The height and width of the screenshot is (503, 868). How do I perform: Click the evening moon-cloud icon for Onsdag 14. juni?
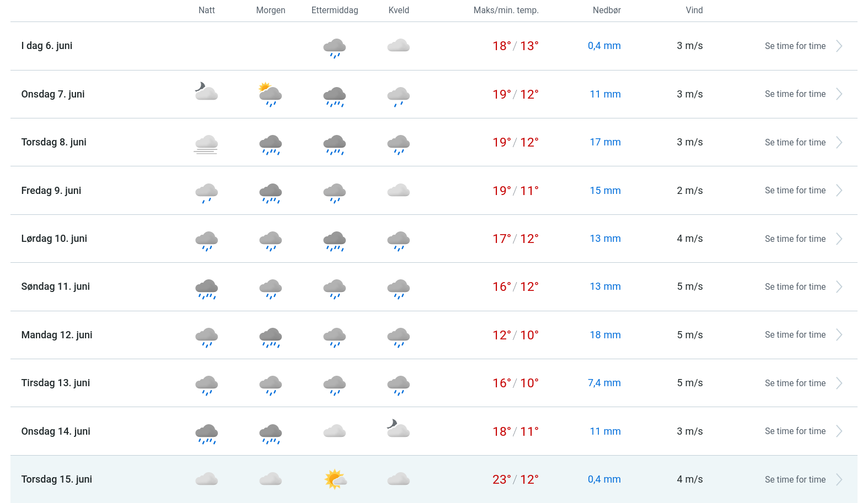click(398, 428)
